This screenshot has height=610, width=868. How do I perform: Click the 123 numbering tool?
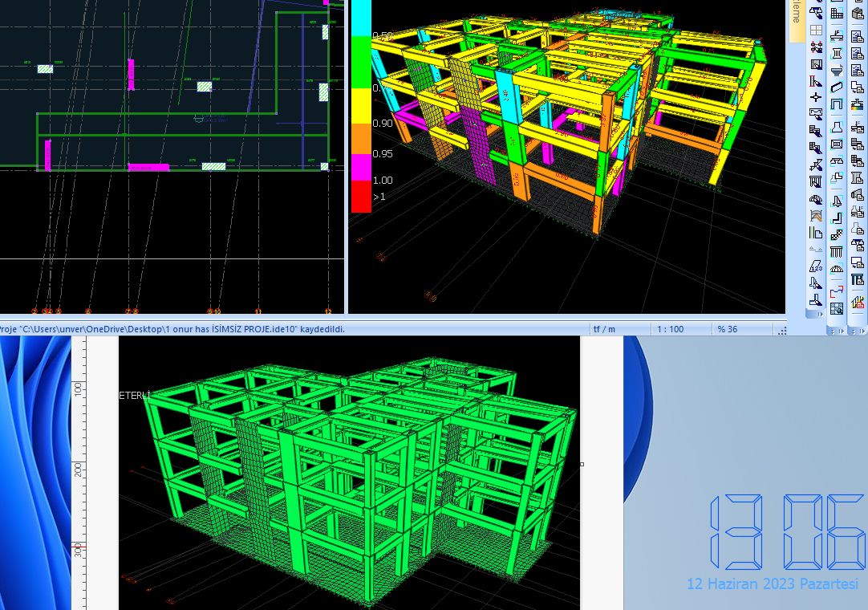point(816,266)
